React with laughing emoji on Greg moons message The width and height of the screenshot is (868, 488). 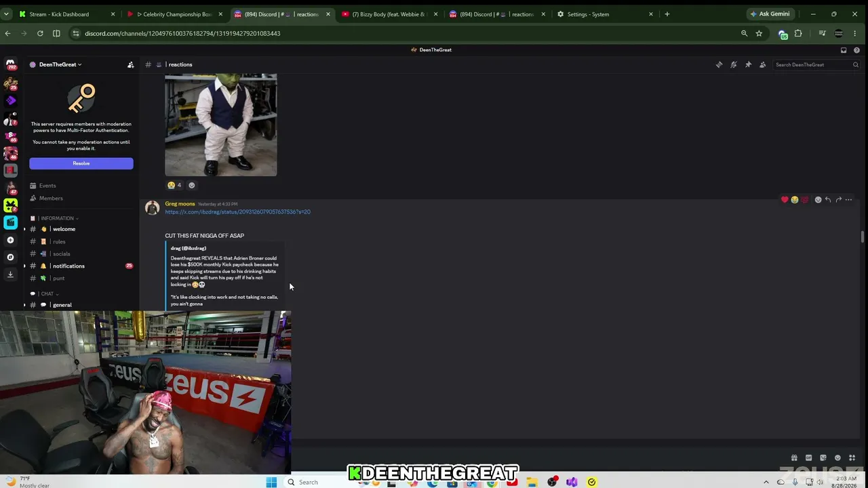(x=795, y=200)
